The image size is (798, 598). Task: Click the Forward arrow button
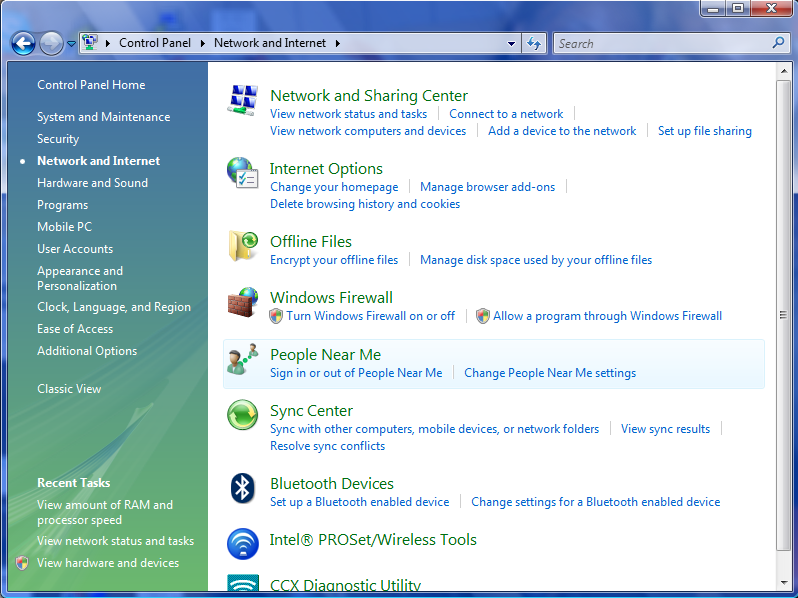point(51,44)
